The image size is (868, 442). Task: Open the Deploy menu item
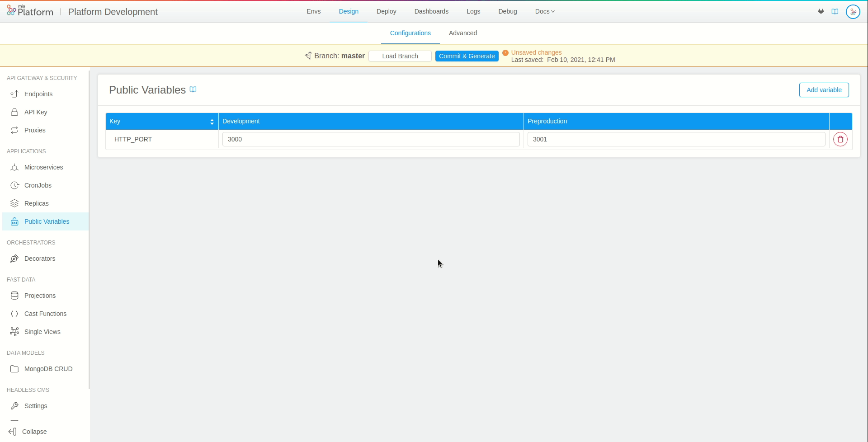tap(387, 11)
